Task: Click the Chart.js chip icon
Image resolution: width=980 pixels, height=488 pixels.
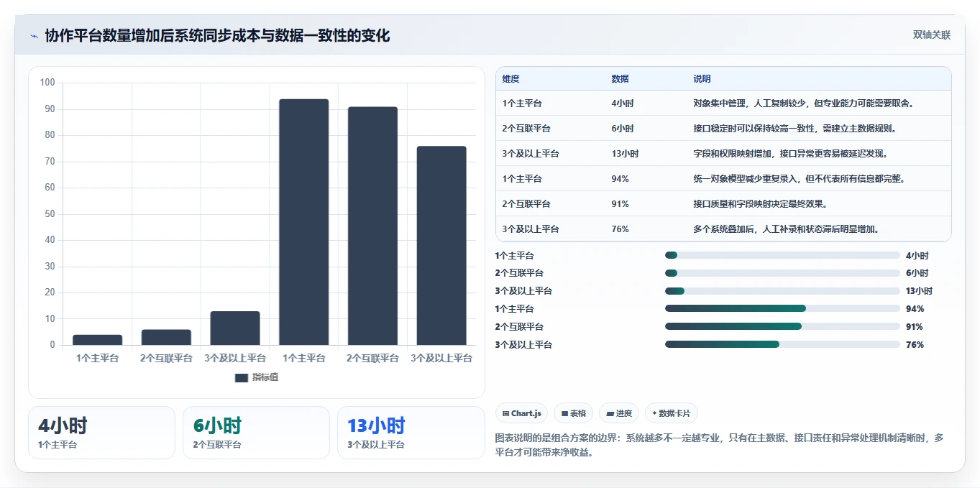Action: 506,414
